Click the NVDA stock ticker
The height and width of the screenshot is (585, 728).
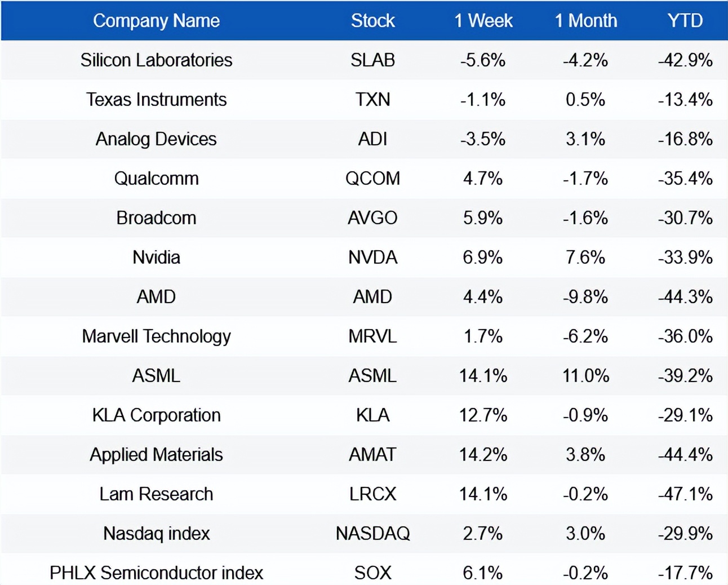(372, 258)
